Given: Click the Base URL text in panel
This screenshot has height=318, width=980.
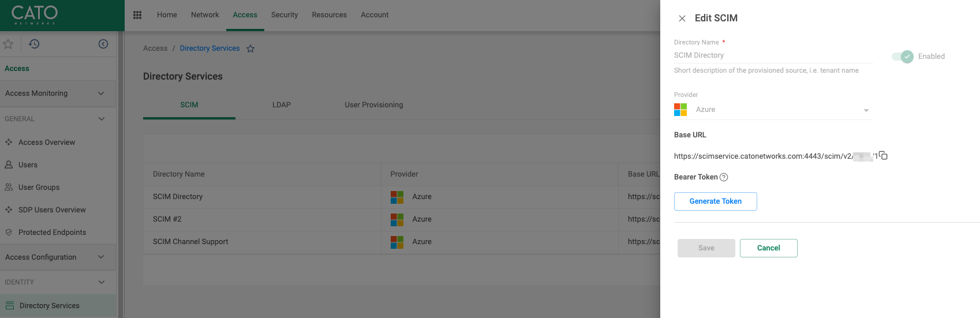Looking at the screenshot, I should click(x=776, y=156).
